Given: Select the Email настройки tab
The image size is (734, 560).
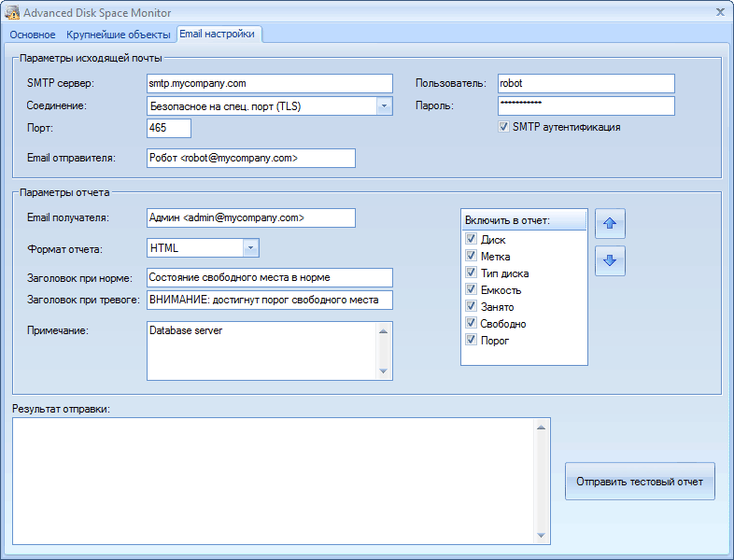Looking at the screenshot, I should coord(217,34).
